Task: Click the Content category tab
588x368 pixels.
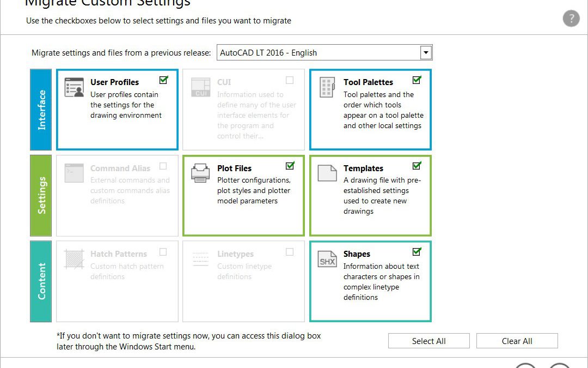Action: [41, 281]
